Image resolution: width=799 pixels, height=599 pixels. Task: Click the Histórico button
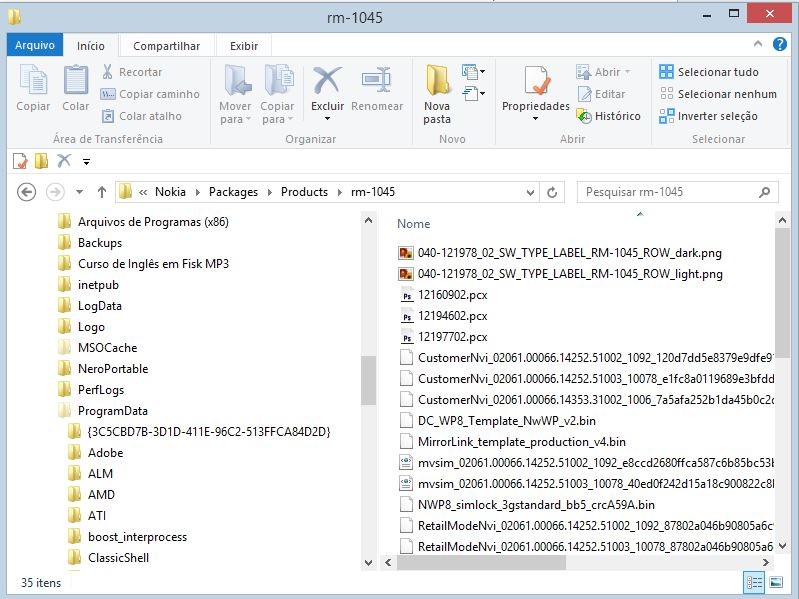click(x=608, y=116)
